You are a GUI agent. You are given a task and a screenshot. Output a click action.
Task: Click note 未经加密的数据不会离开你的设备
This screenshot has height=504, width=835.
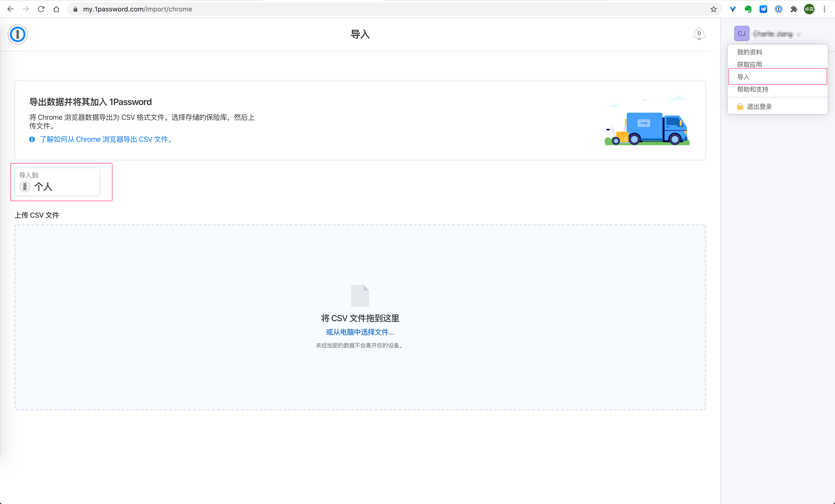tap(360, 345)
